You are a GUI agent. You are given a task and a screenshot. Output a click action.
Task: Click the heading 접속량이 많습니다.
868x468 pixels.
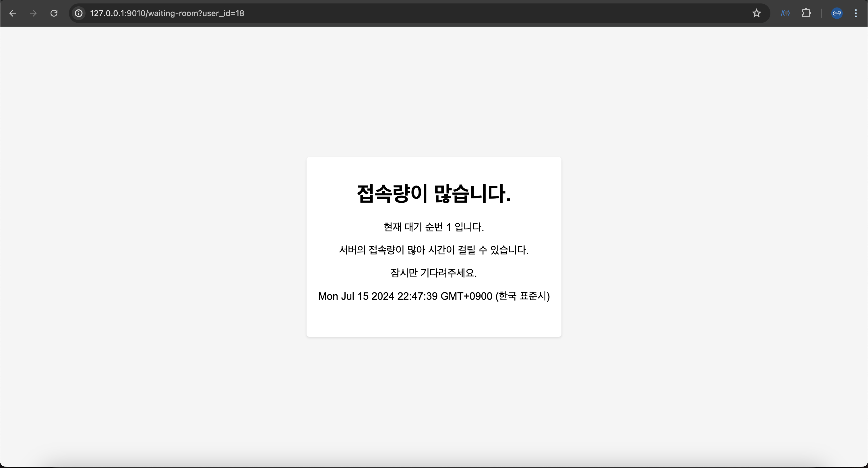click(x=434, y=194)
